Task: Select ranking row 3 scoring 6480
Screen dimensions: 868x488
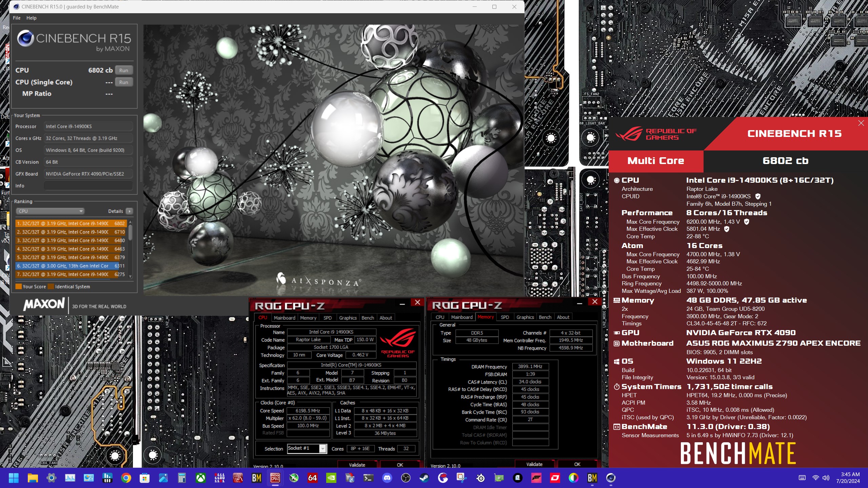Action: click(71, 241)
